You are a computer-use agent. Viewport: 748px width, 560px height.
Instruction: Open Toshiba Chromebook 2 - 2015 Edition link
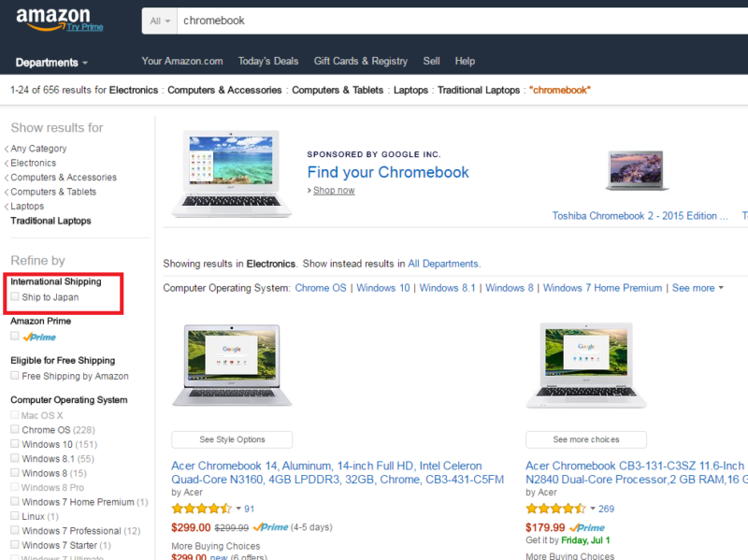click(640, 216)
